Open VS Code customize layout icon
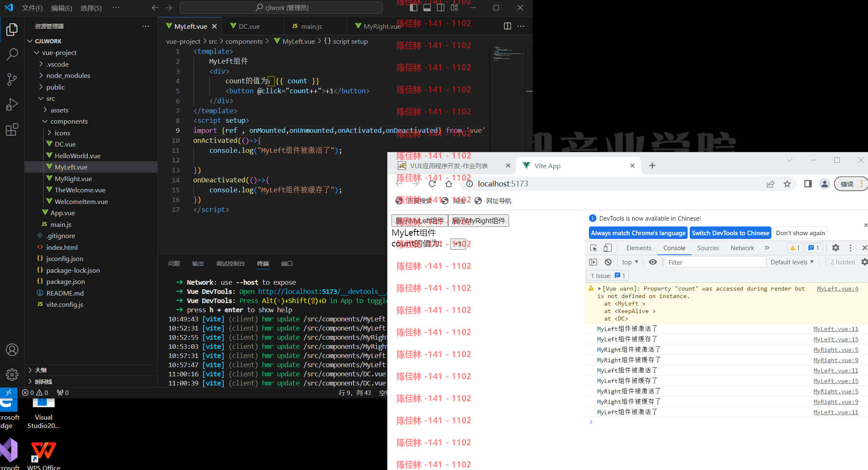 tap(454, 7)
